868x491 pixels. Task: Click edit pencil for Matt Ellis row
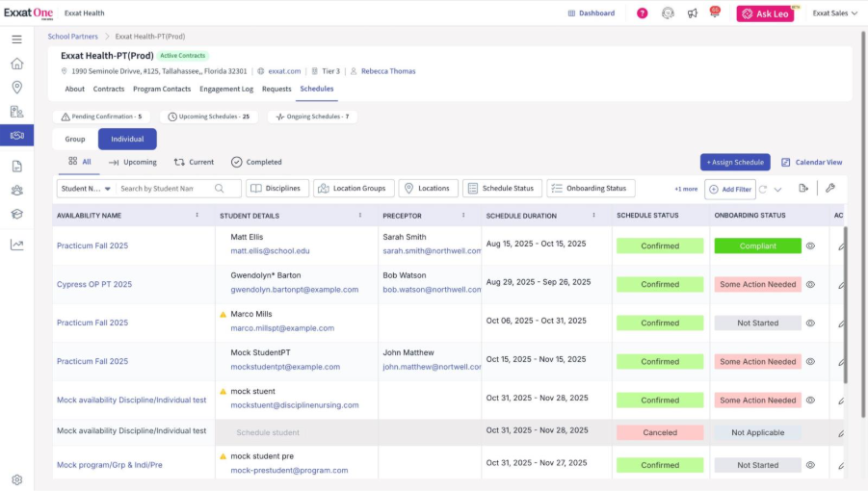[841, 246]
